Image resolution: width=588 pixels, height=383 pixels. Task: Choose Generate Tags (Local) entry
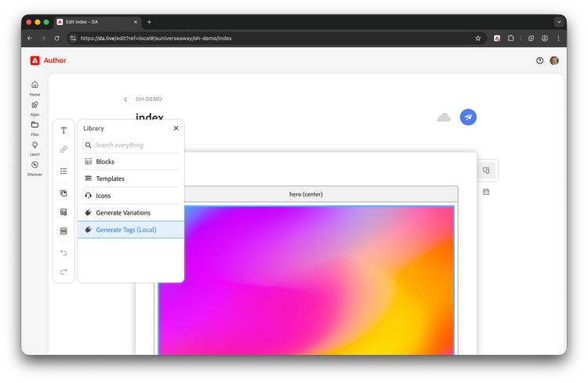[125, 229]
